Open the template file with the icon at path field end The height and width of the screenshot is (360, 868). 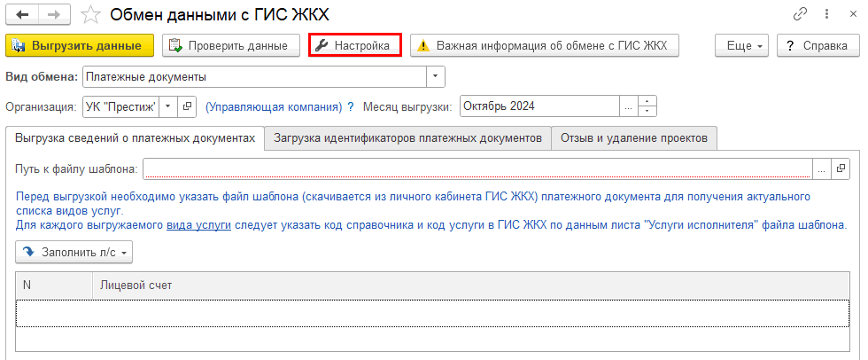tap(841, 168)
